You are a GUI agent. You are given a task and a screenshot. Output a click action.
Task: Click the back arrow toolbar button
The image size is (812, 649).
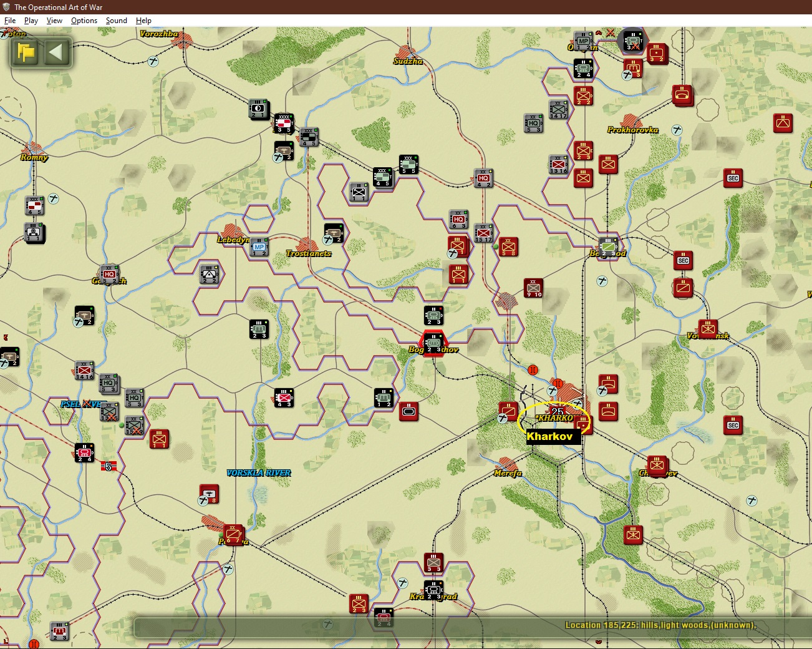coord(56,52)
